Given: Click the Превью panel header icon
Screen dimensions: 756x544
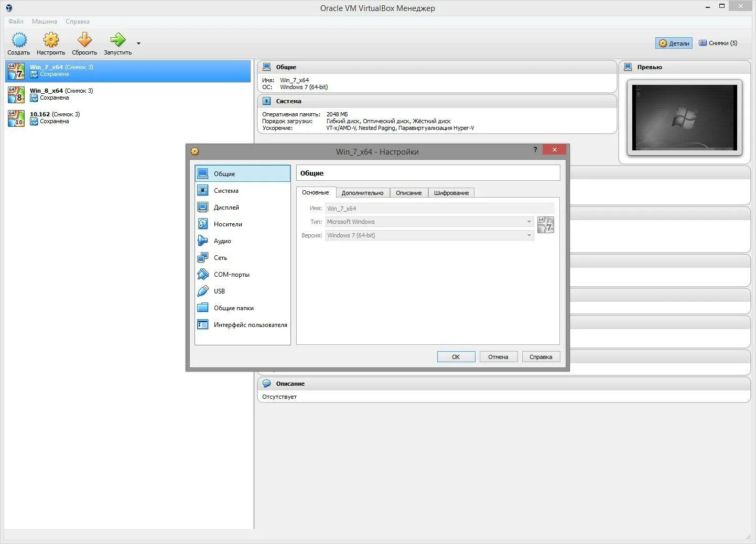Looking at the screenshot, I should 628,67.
